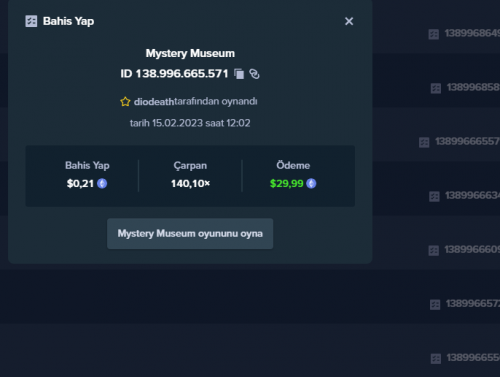Open background bet row starting 138996655
500x377 pixels.
pyautogui.click(x=473, y=358)
